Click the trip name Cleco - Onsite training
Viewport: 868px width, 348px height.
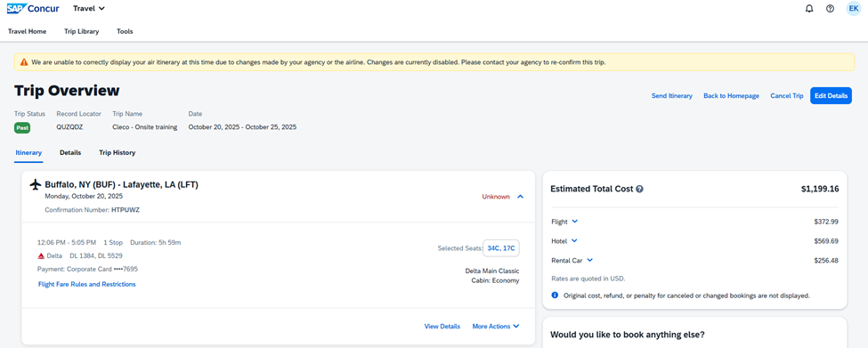pos(145,127)
